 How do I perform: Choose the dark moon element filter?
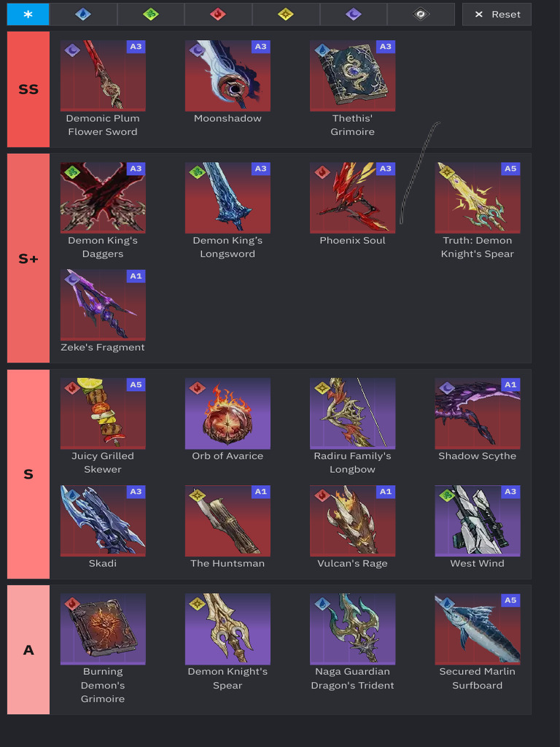354,15
